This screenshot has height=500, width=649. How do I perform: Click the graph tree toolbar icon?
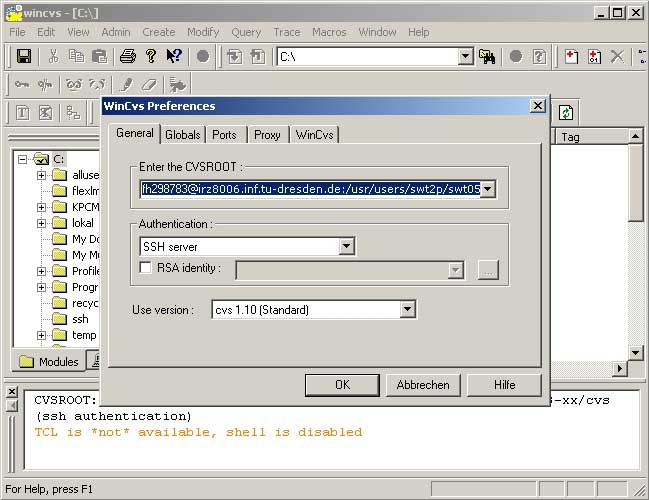(73, 113)
